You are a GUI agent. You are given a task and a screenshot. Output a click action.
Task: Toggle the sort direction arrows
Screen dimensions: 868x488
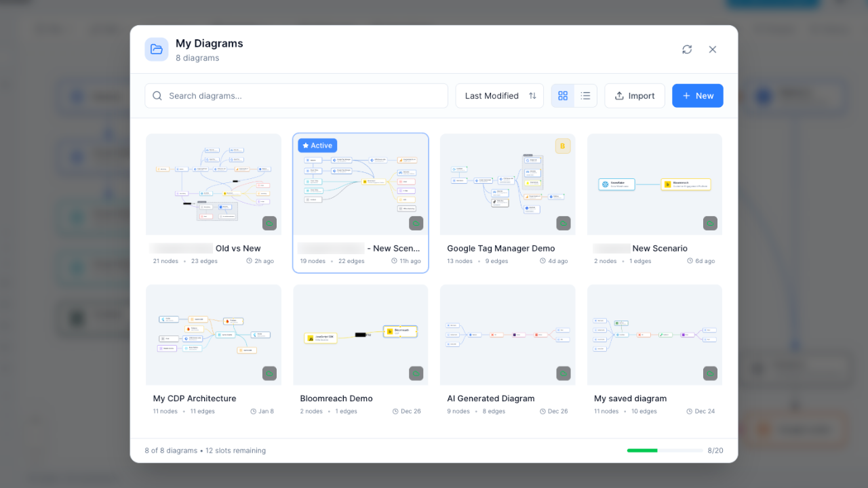(533, 96)
